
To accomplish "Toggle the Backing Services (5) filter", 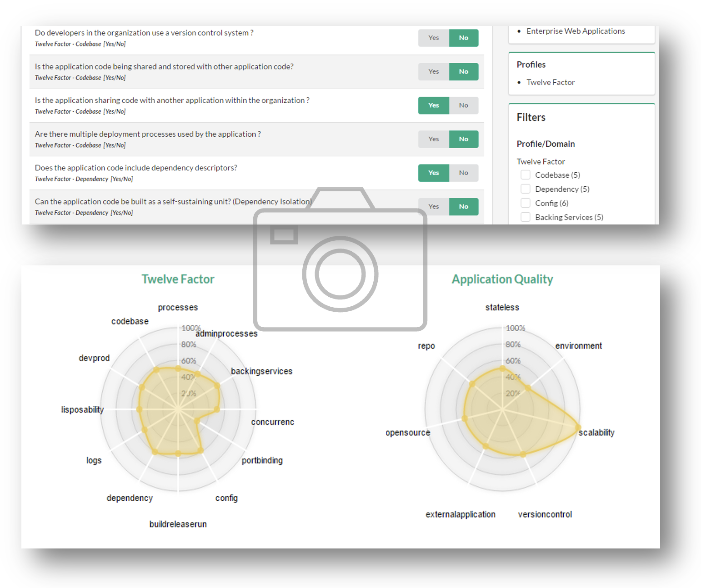I will [x=526, y=217].
